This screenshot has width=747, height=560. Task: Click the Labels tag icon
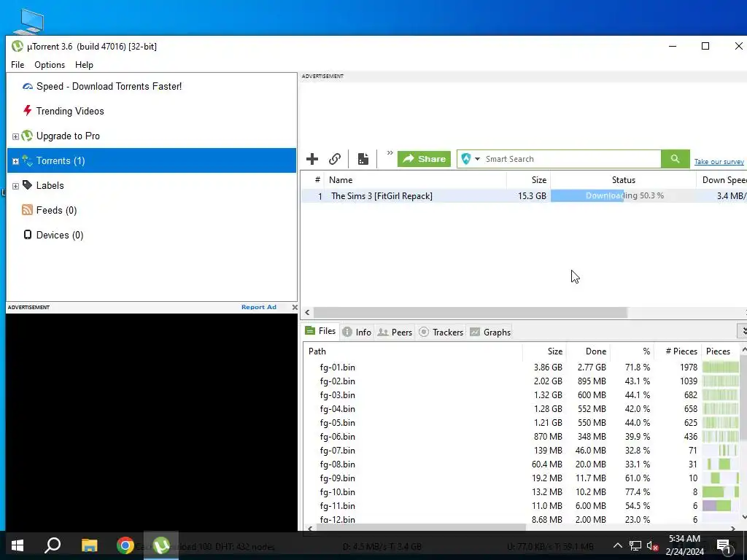[x=27, y=185]
